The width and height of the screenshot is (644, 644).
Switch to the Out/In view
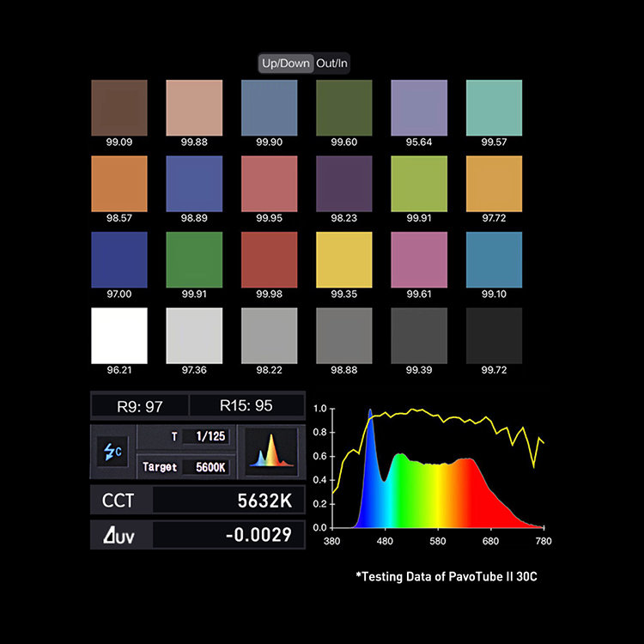(332, 64)
